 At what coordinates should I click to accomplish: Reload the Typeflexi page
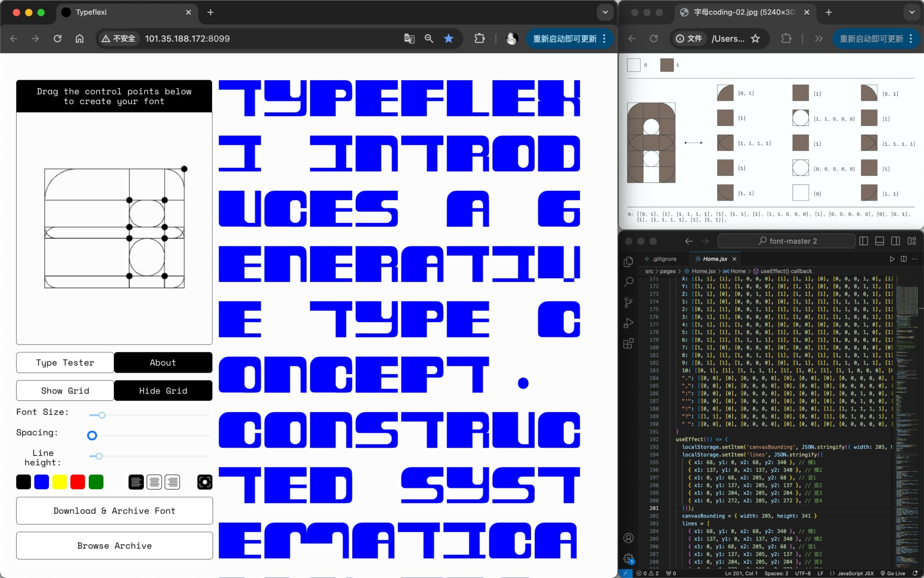coord(57,39)
